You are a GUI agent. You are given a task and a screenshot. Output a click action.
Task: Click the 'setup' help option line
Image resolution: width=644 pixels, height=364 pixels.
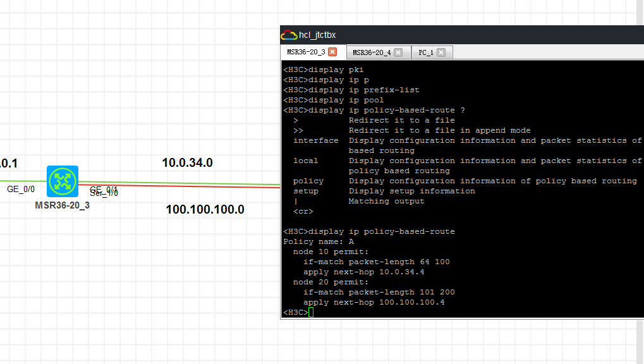[x=384, y=191]
